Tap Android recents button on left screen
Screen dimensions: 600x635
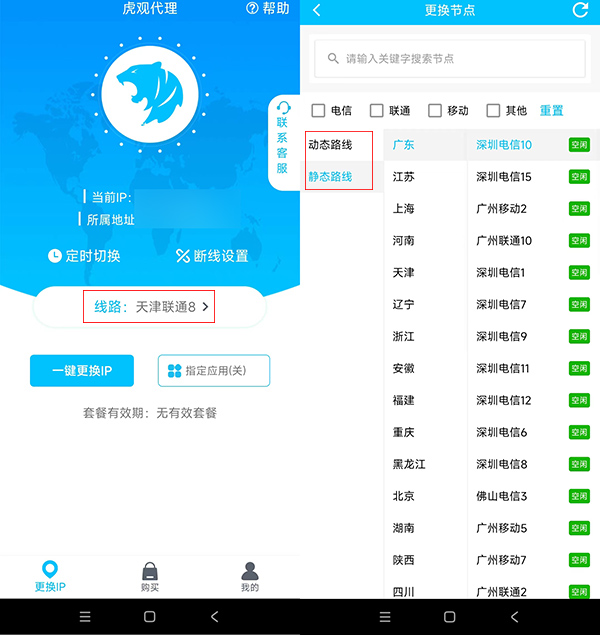point(85,617)
